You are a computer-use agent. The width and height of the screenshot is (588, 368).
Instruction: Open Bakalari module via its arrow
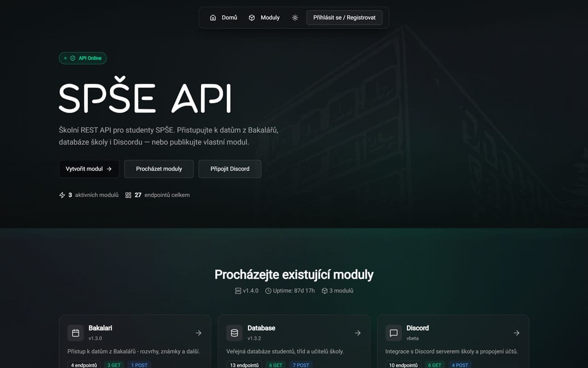point(198,333)
